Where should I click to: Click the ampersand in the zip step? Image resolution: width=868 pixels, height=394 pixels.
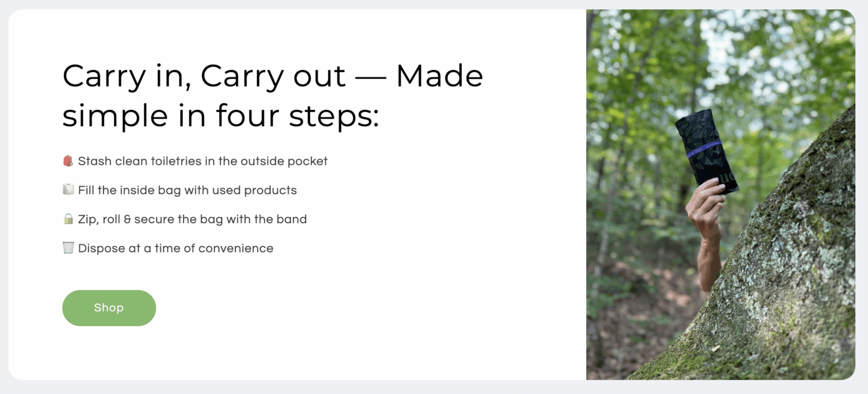coord(127,219)
